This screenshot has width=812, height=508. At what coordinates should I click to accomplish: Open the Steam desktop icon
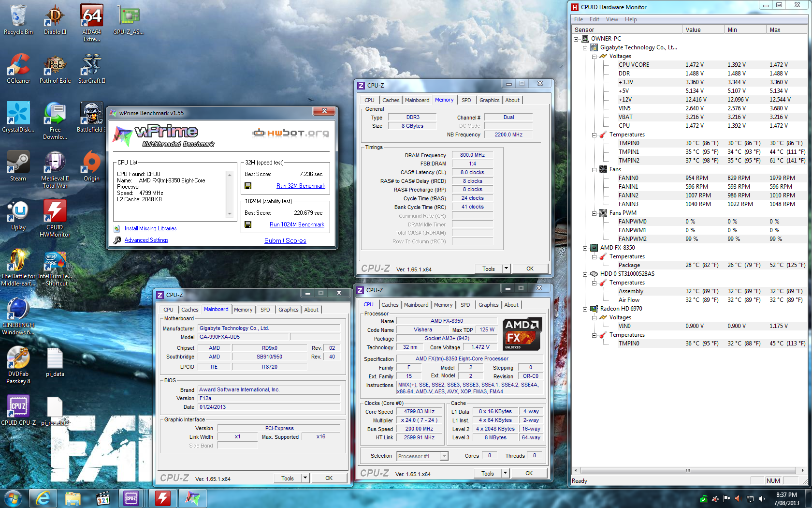[18, 166]
